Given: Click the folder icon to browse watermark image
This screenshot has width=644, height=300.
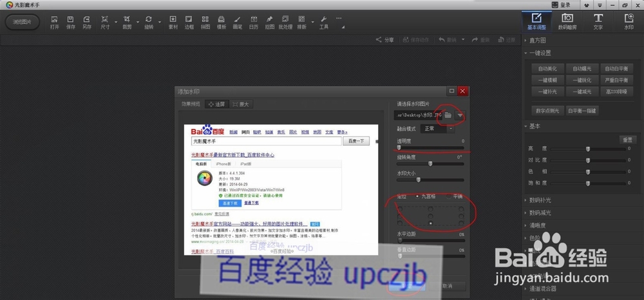Looking at the screenshot, I should coord(448,115).
